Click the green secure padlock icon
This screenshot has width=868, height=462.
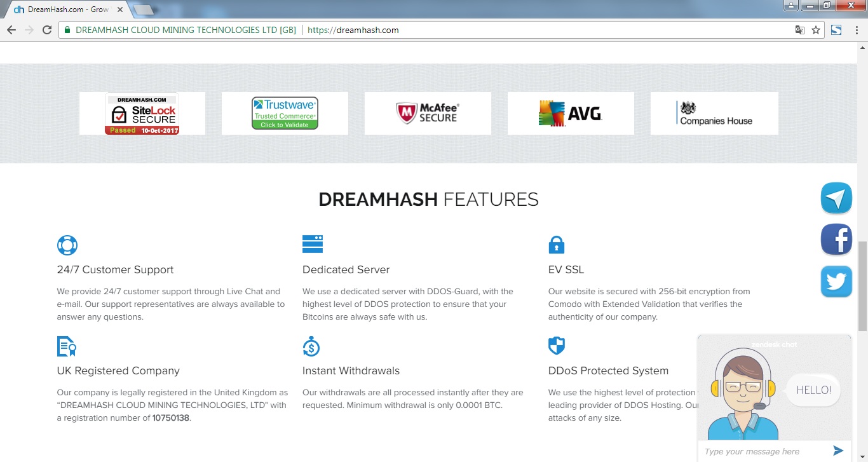click(x=67, y=30)
